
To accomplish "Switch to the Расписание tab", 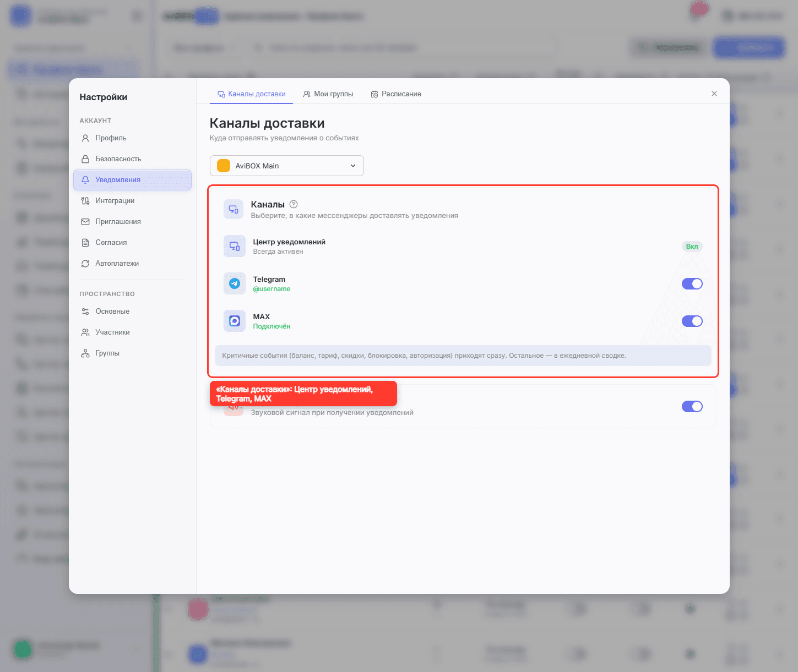I will (396, 94).
